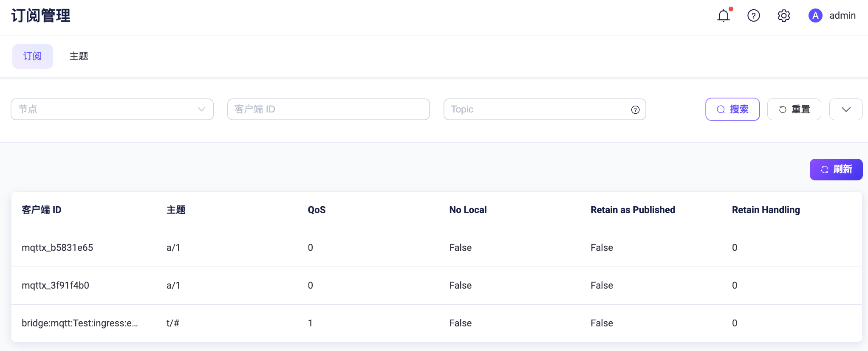This screenshot has height=351, width=868.
Task: Click Retain Handling 0 in mqttx_3f91f4b0 row
Action: coord(735,286)
